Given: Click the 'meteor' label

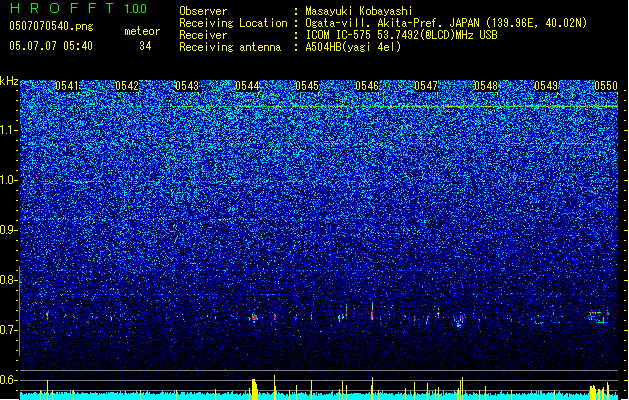Looking at the screenshot, I should 142,31.
